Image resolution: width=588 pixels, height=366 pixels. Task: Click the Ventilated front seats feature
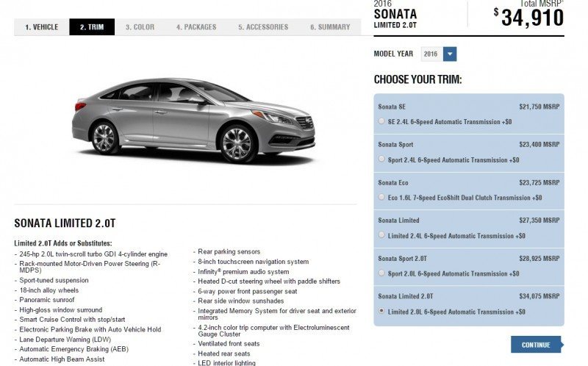pos(229,343)
